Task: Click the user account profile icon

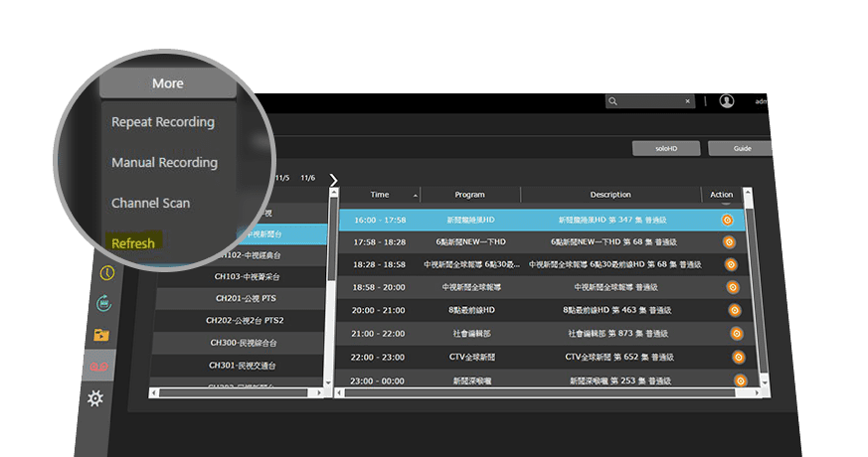Action: tap(727, 101)
